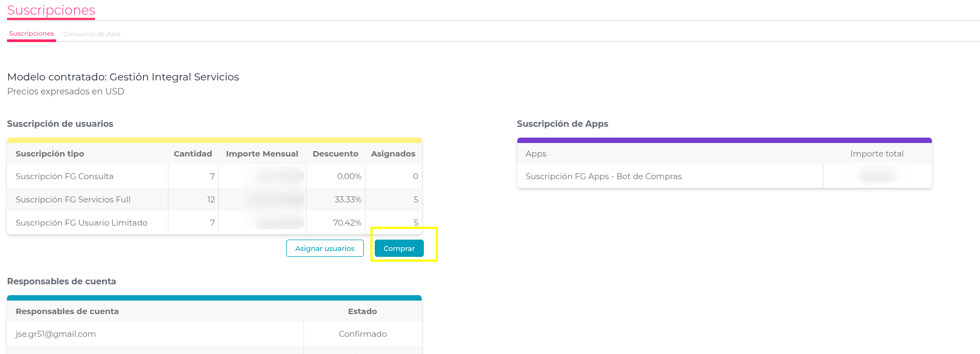Click the Comprar button
The image size is (980, 354).
pyautogui.click(x=399, y=248)
